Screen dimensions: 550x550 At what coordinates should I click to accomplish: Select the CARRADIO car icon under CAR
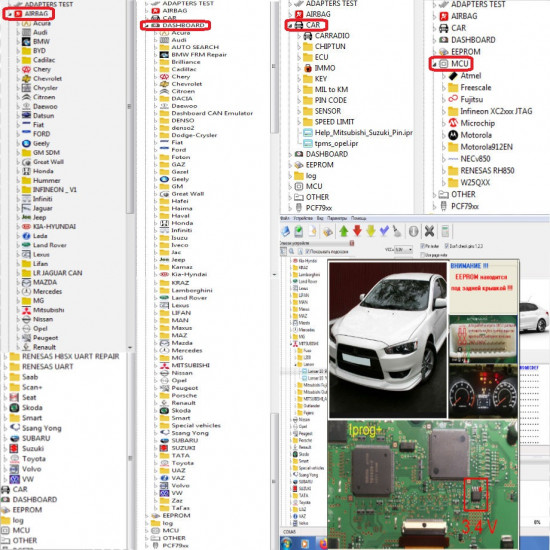point(308,35)
